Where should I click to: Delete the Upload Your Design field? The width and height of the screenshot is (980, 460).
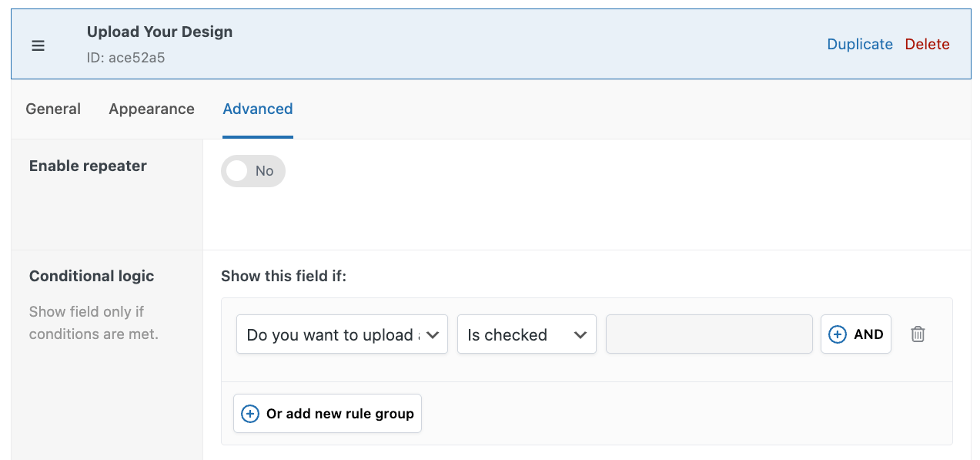tap(927, 44)
